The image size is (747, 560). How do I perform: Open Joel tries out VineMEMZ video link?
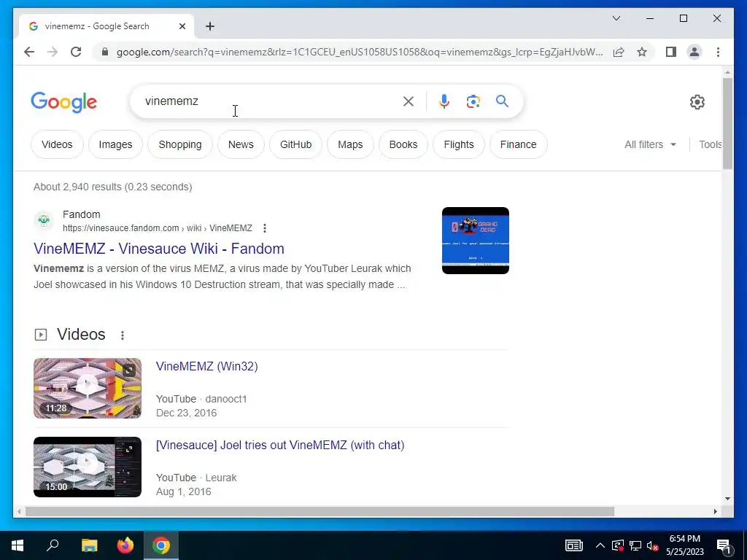(280, 446)
